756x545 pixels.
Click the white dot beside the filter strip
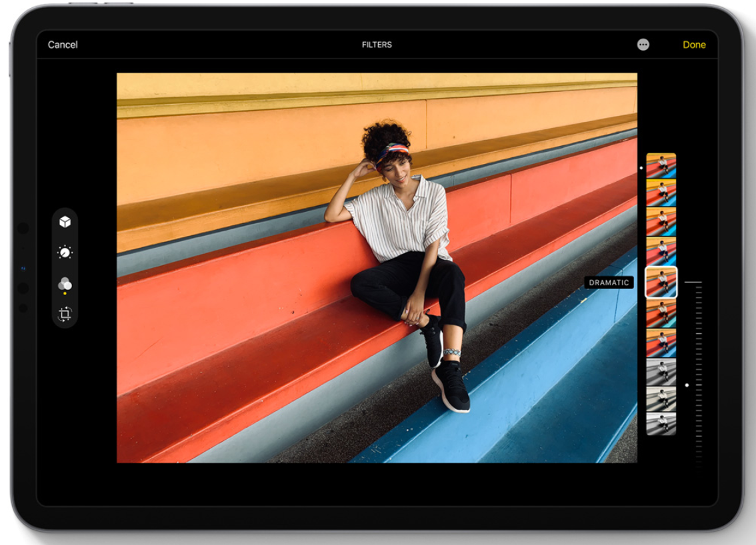641,167
